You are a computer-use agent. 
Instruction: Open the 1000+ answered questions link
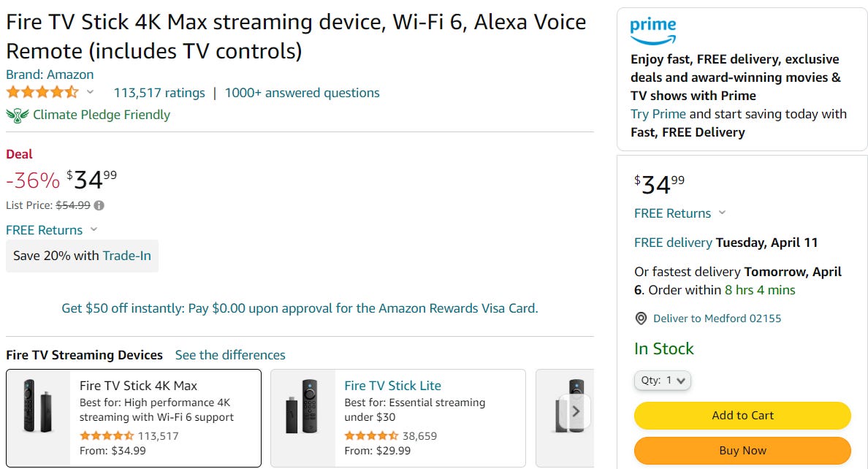(302, 93)
